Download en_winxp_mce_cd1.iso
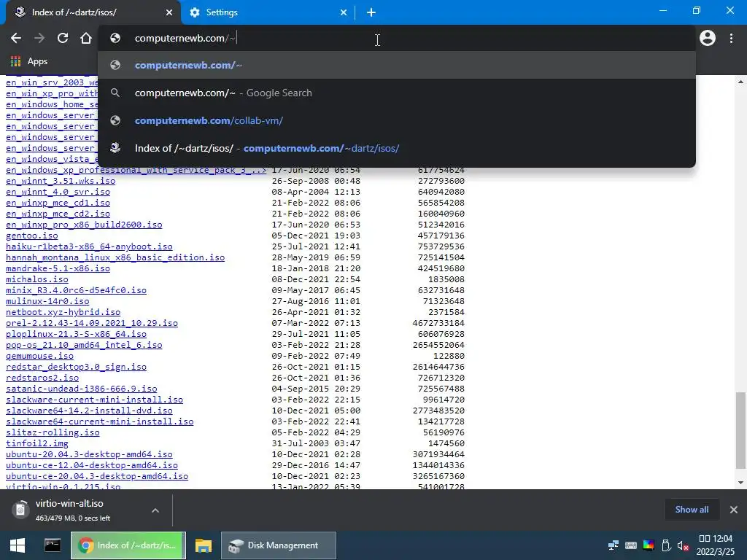Screen dimensions: 747x560 58,203
